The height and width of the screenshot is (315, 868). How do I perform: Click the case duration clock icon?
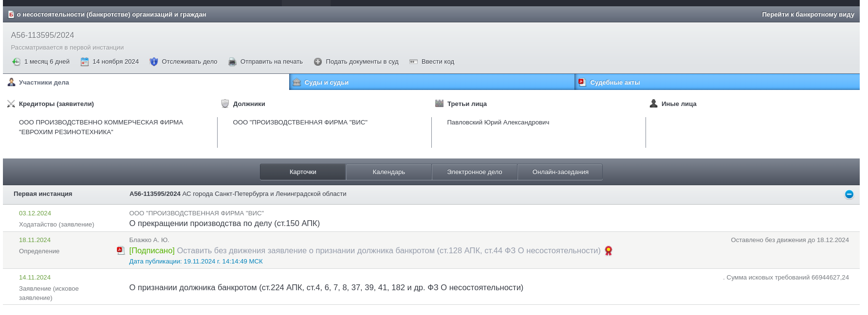tap(16, 62)
